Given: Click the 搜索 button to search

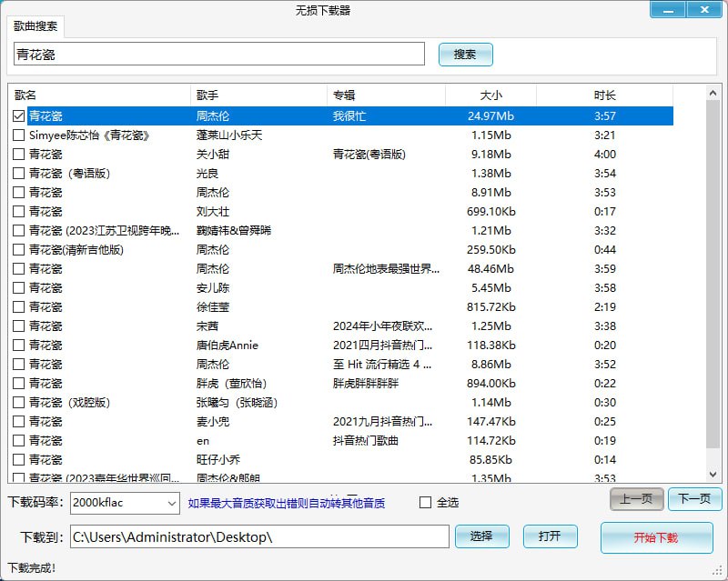Looking at the screenshot, I should pyautogui.click(x=465, y=55).
